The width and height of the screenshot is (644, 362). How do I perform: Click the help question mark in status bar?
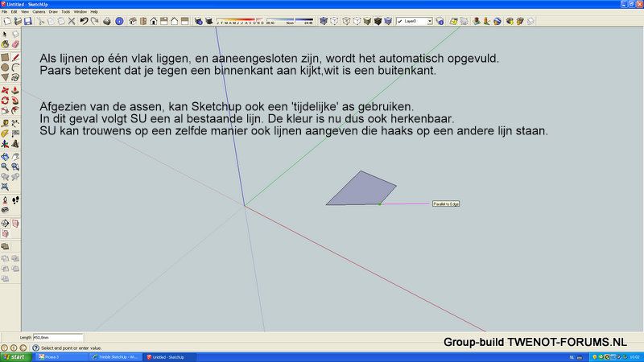coord(35,348)
